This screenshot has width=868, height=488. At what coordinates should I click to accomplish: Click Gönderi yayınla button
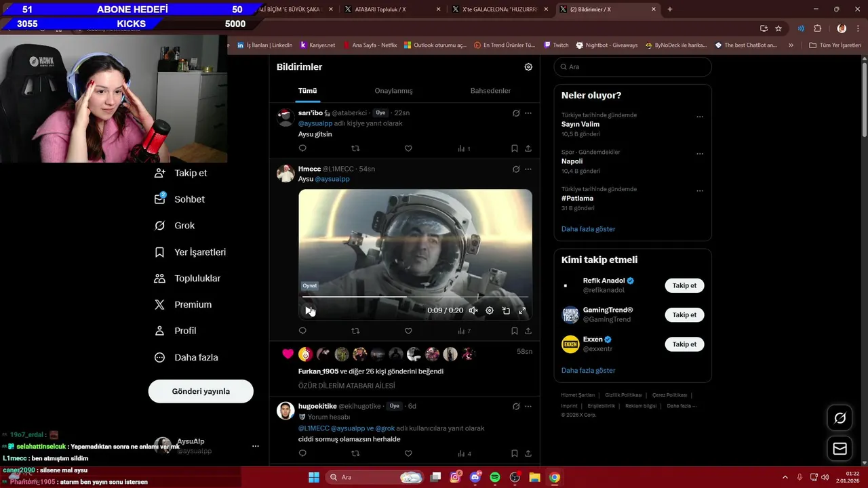pos(201,391)
